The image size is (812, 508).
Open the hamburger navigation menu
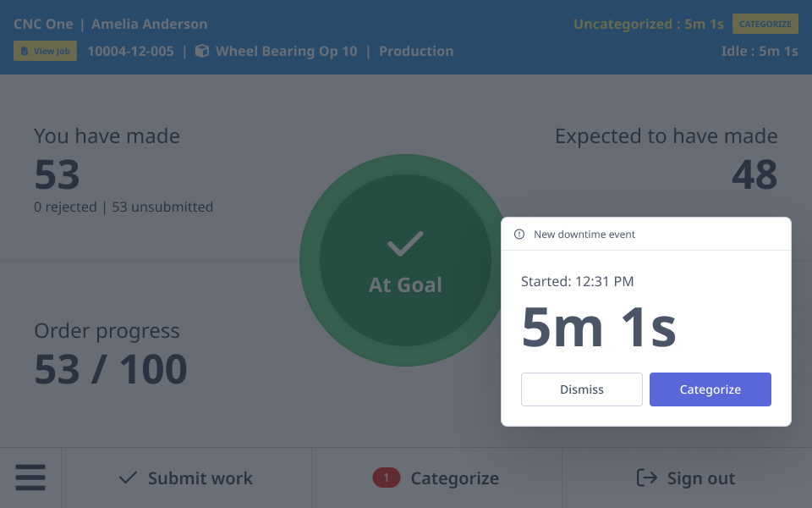pyautogui.click(x=30, y=478)
